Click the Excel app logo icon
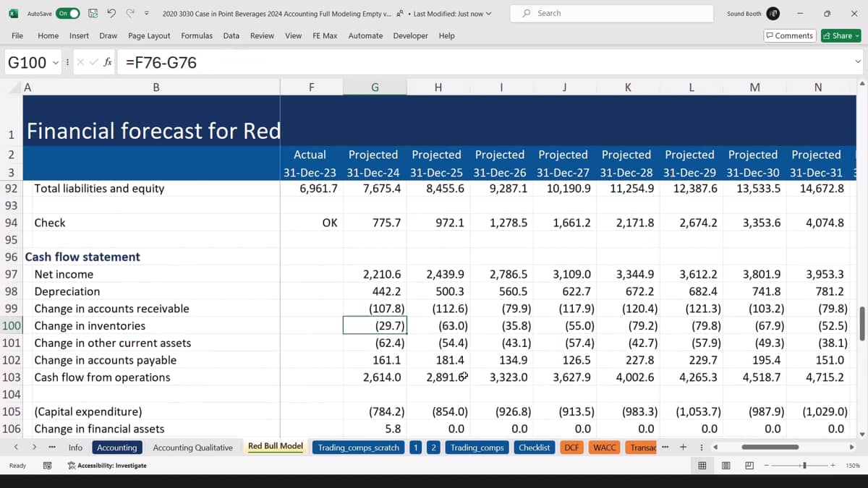The height and width of the screenshot is (488, 868). tap(13, 13)
